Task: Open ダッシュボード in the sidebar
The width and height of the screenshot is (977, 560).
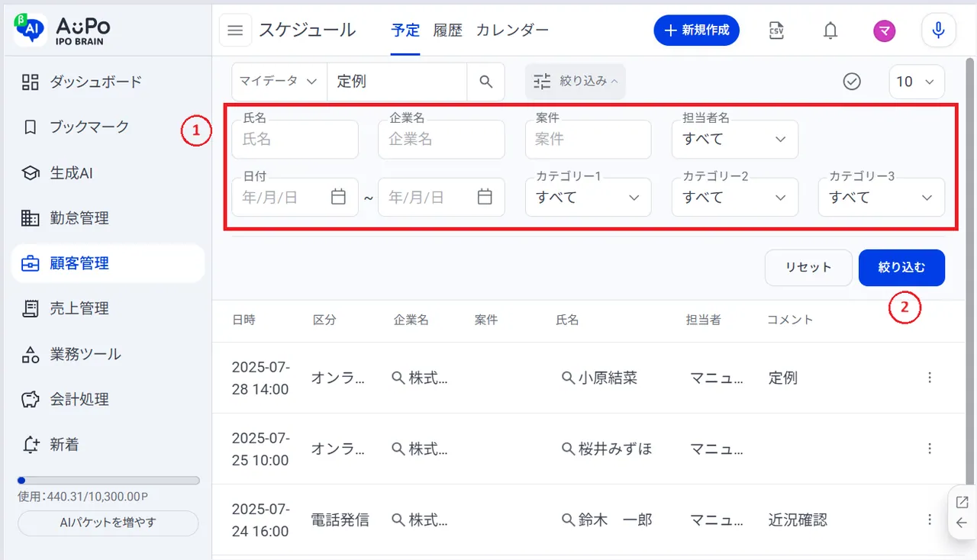Action: point(108,82)
